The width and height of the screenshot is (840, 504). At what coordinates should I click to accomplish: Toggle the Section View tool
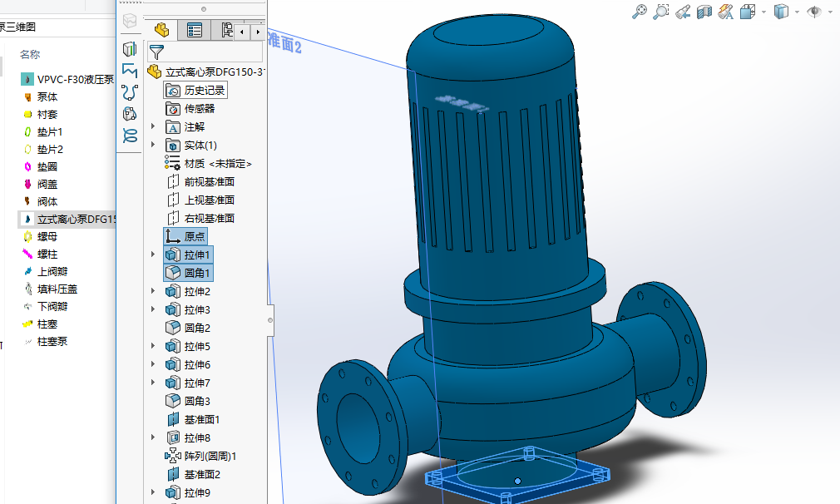coord(704,12)
